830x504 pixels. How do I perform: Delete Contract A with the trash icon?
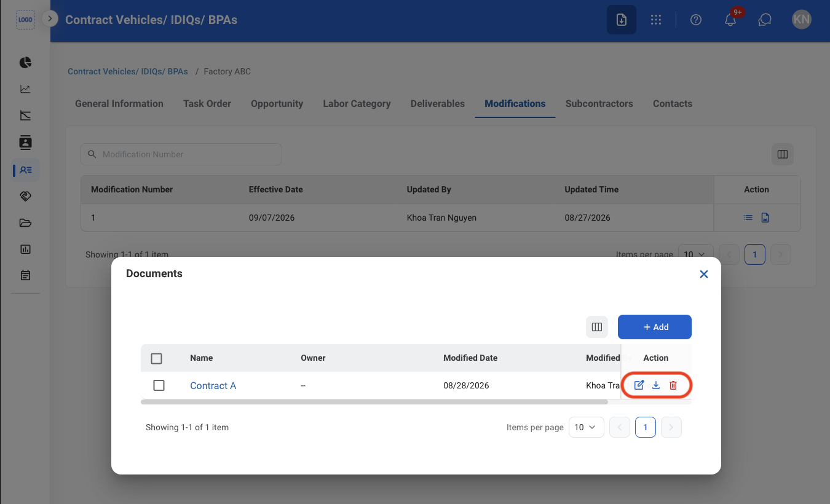click(673, 385)
